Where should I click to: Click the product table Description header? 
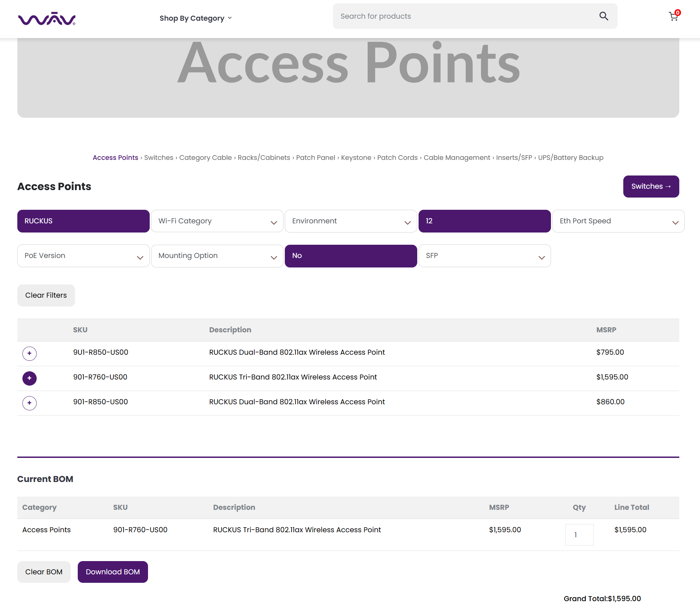pos(230,330)
